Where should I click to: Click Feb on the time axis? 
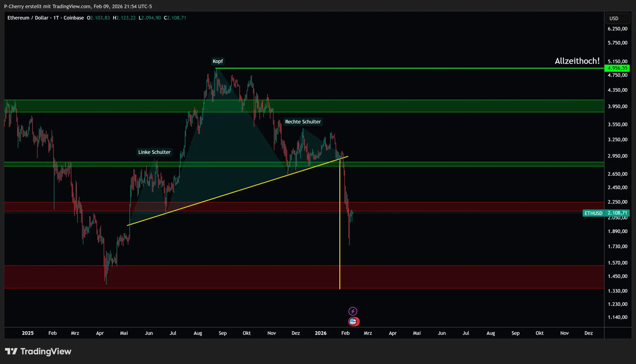point(52,333)
